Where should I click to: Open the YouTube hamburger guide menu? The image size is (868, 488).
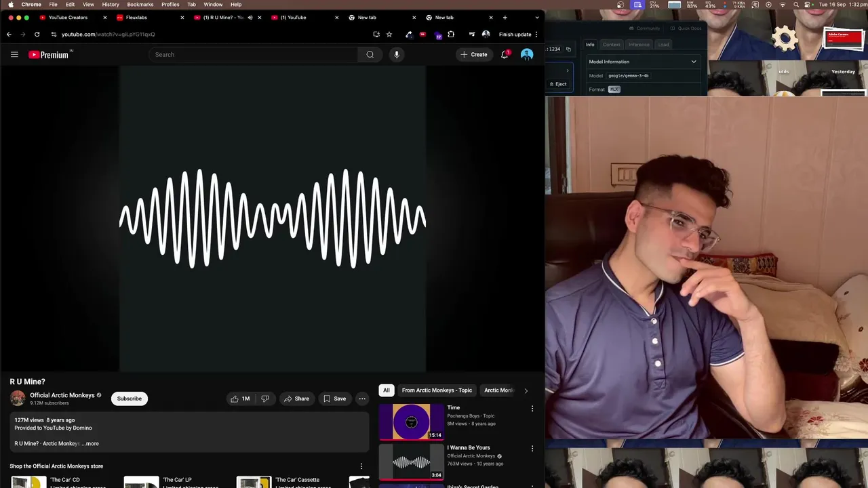pos(14,54)
